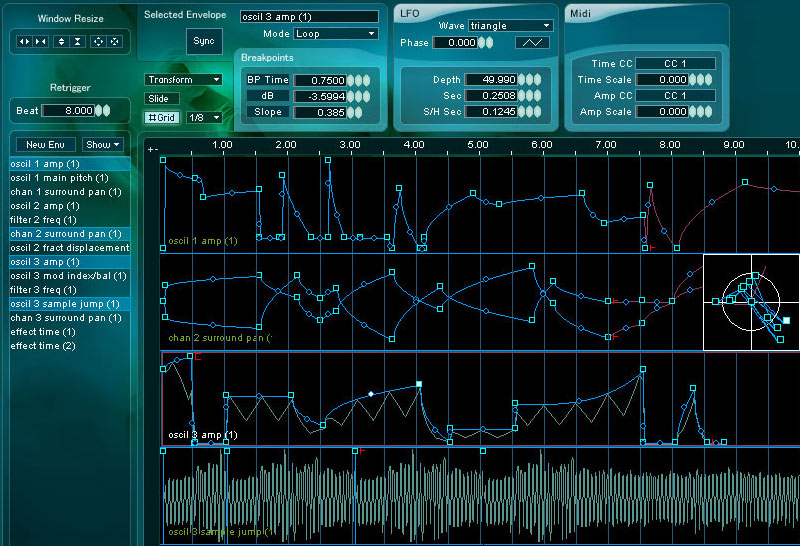Click the horizontal shrink window resize icon
The height and width of the screenshot is (546, 800).
[x=40, y=42]
